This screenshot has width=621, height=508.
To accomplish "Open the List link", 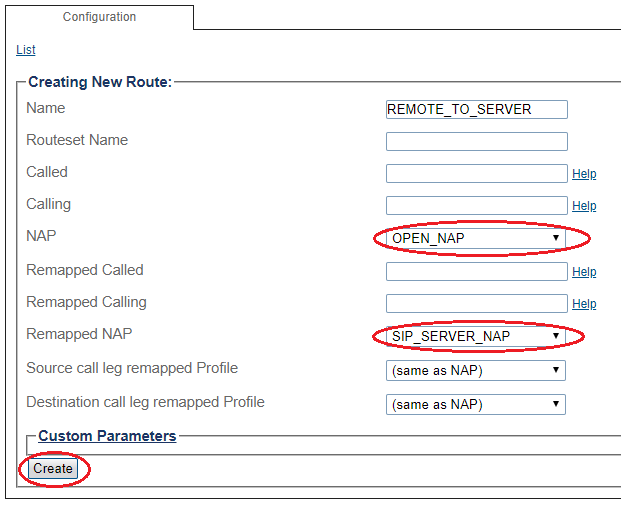I will (26, 50).
